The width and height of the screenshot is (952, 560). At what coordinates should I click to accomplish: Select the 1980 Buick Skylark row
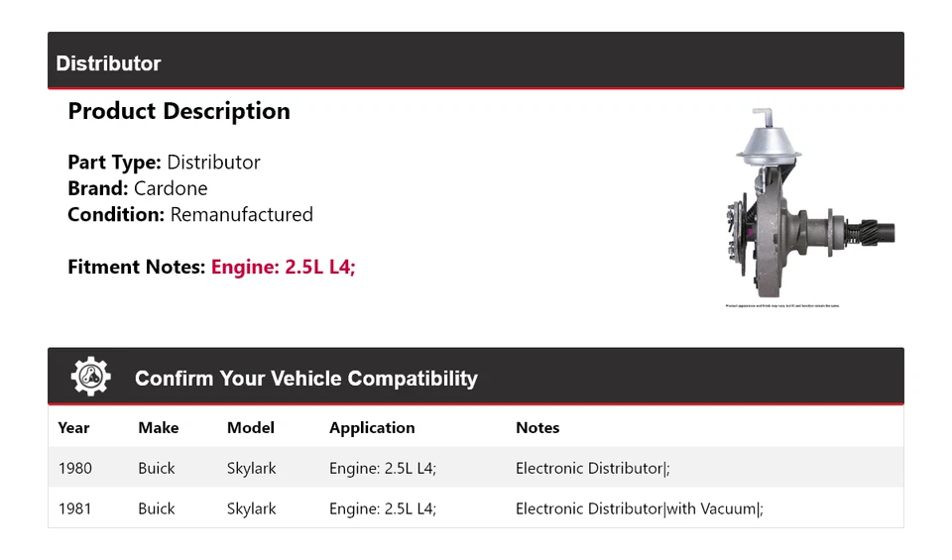pos(476,468)
